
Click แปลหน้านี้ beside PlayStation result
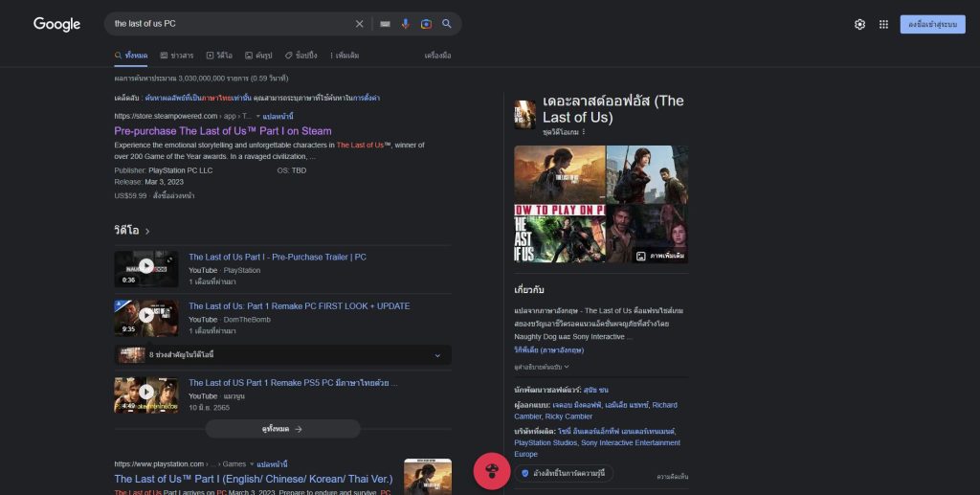(273, 464)
